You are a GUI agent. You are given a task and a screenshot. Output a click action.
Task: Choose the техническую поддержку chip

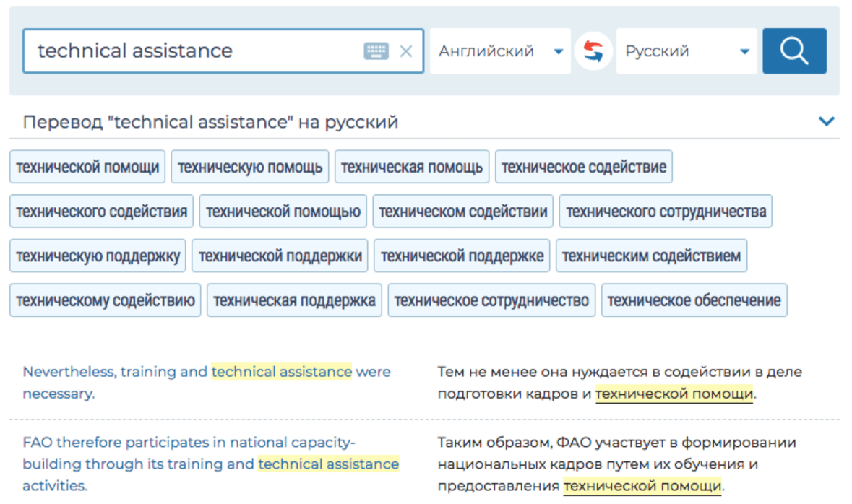click(98, 256)
